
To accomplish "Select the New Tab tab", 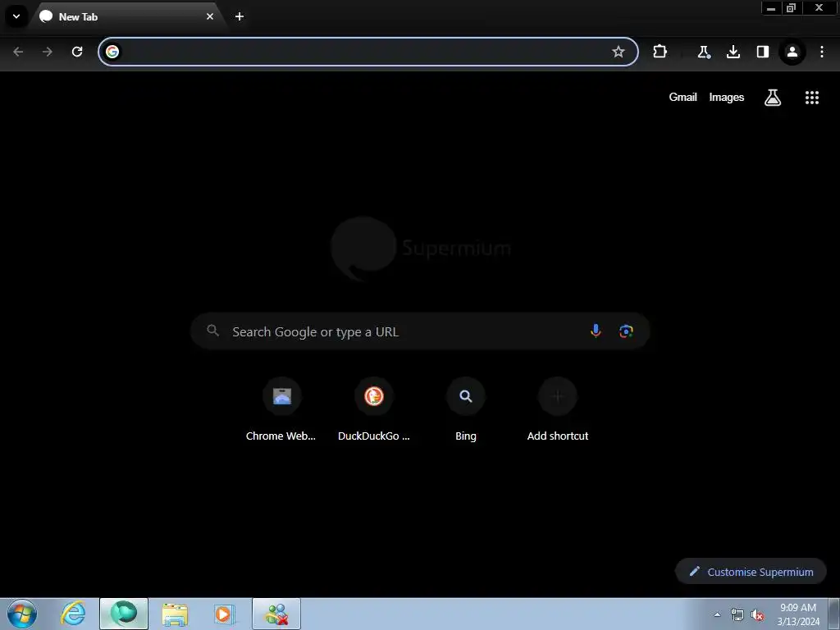I will [x=126, y=16].
